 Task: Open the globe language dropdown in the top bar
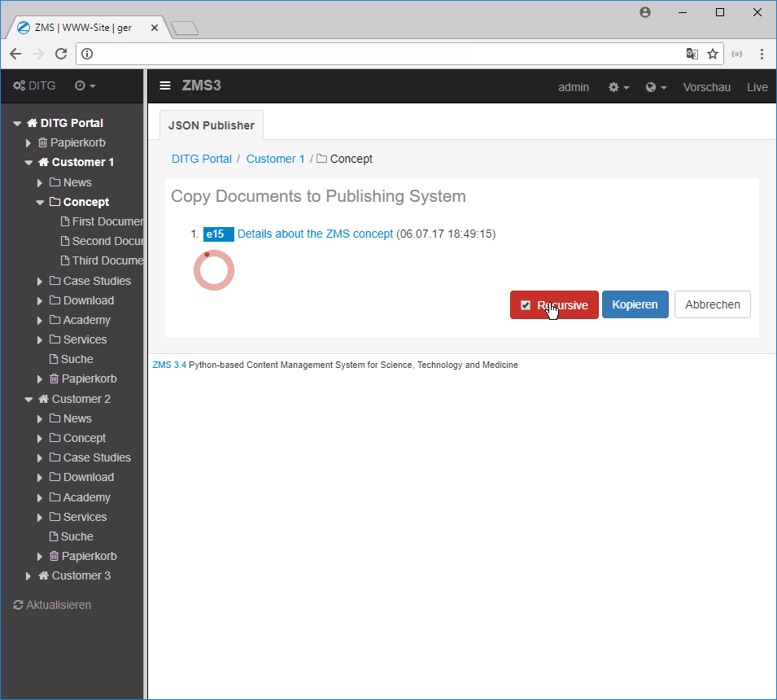[x=656, y=87]
